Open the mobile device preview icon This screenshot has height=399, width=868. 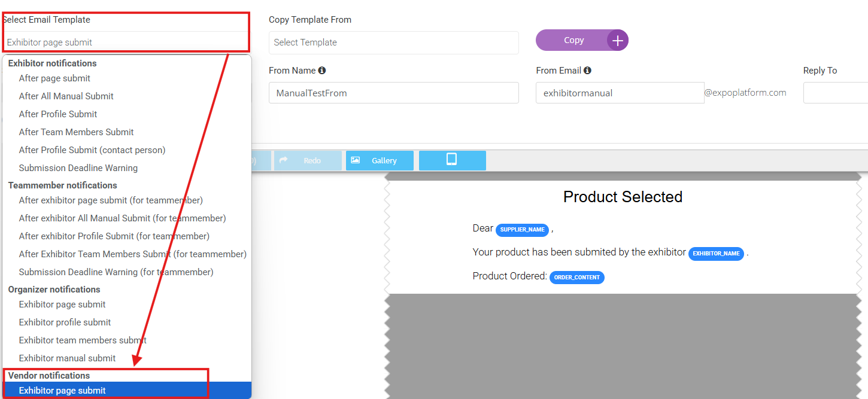point(452,160)
